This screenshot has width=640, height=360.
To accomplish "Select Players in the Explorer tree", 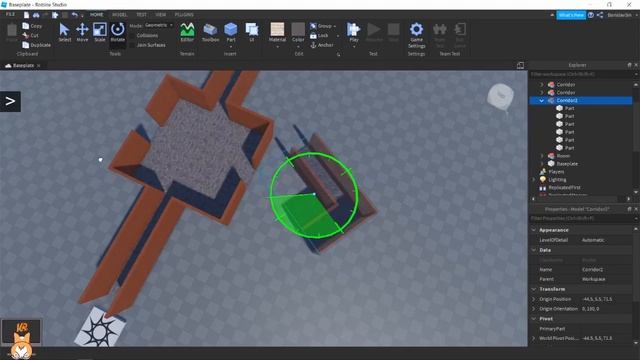I will [556, 172].
